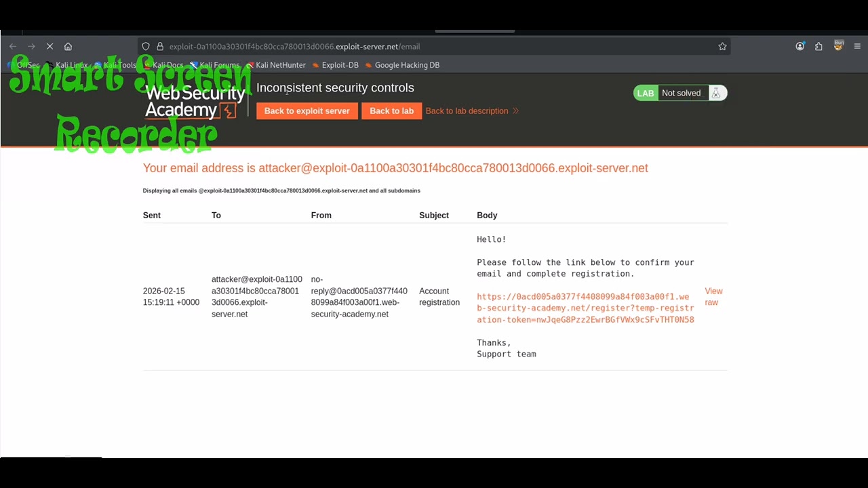Click the Web Security Academy logo
Screen dimensions: 868x488
pyautogui.click(x=195, y=102)
